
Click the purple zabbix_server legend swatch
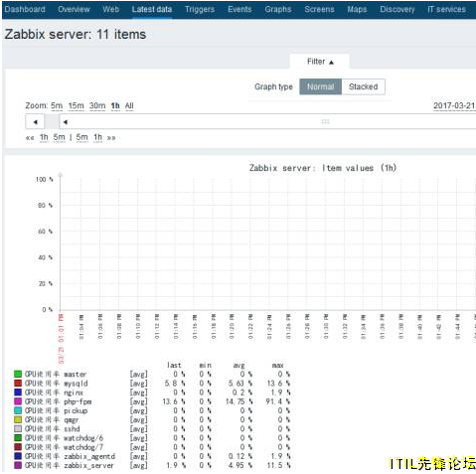(x=18, y=465)
